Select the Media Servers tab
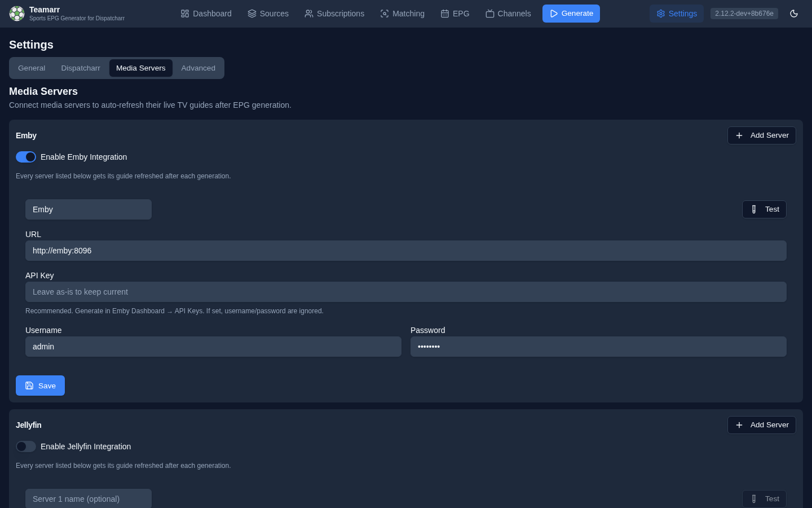 click(x=141, y=68)
